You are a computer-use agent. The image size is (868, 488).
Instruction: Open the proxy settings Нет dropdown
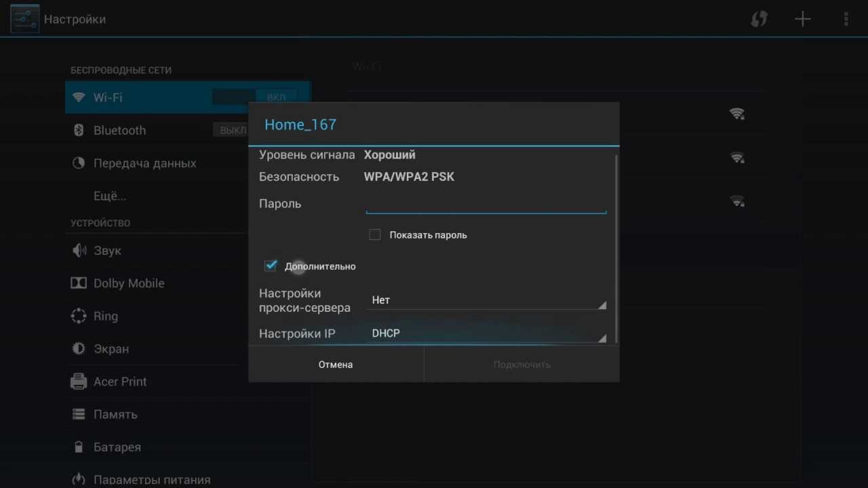486,300
